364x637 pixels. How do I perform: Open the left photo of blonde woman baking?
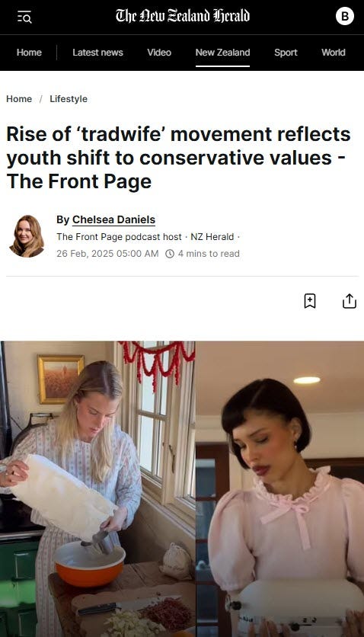click(97, 488)
